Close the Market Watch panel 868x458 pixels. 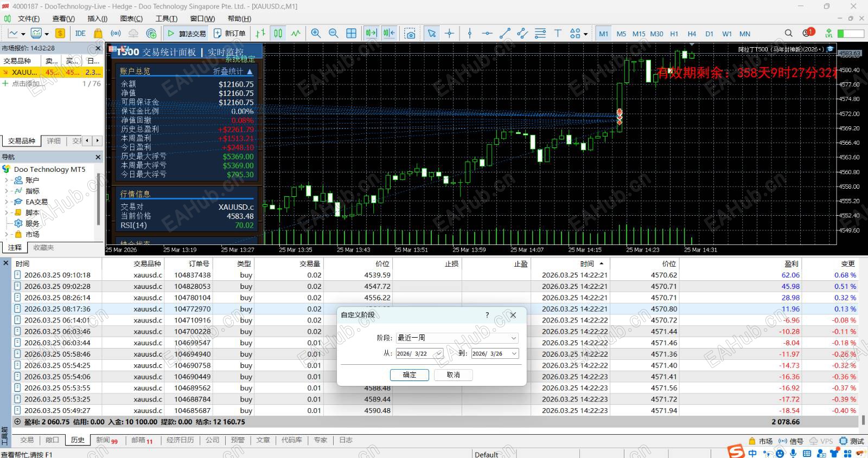click(x=98, y=48)
